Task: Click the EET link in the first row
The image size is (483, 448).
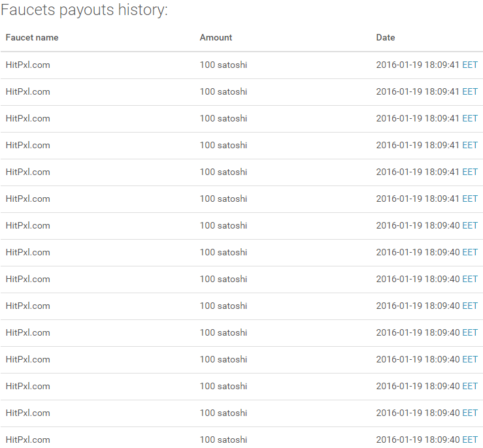Action: coord(470,65)
